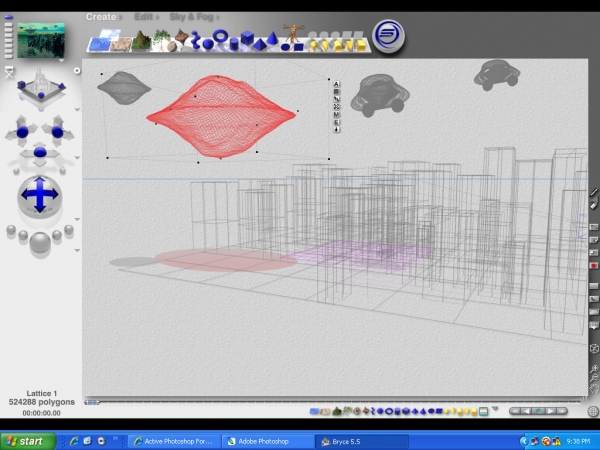Open Active Photoshop For... taskbar window
The height and width of the screenshot is (450, 600).
click(x=174, y=441)
